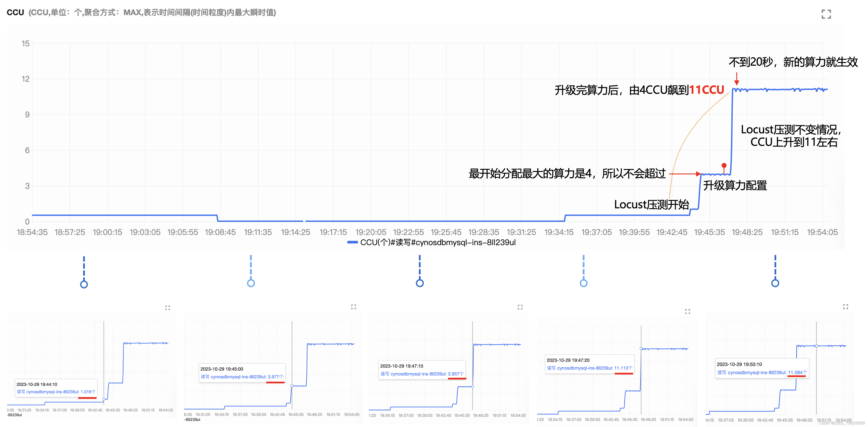The width and height of the screenshot is (868, 427).
Task: Click the 18:54:35 x-axis label
Action: click(32, 232)
